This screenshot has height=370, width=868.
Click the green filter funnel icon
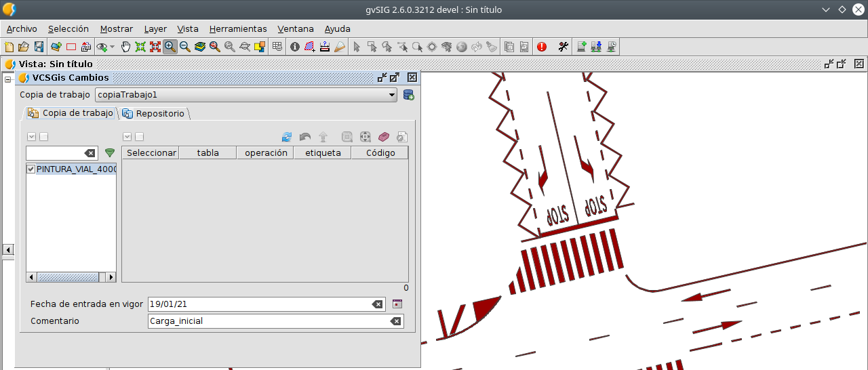pos(110,153)
